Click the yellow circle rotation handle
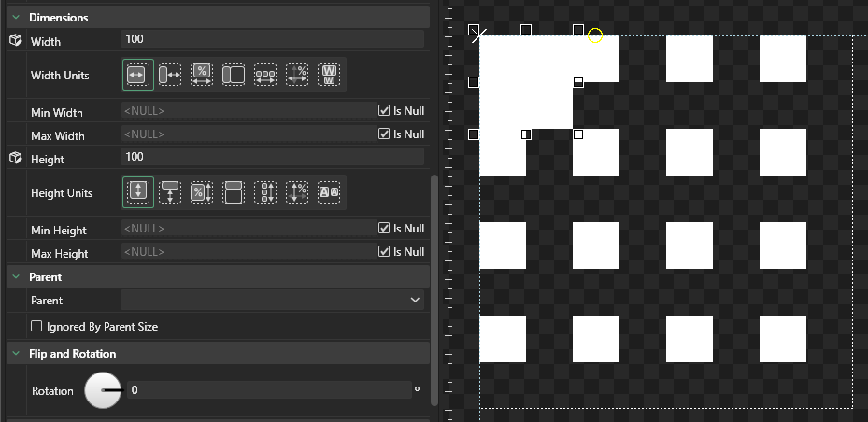 click(595, 36)
